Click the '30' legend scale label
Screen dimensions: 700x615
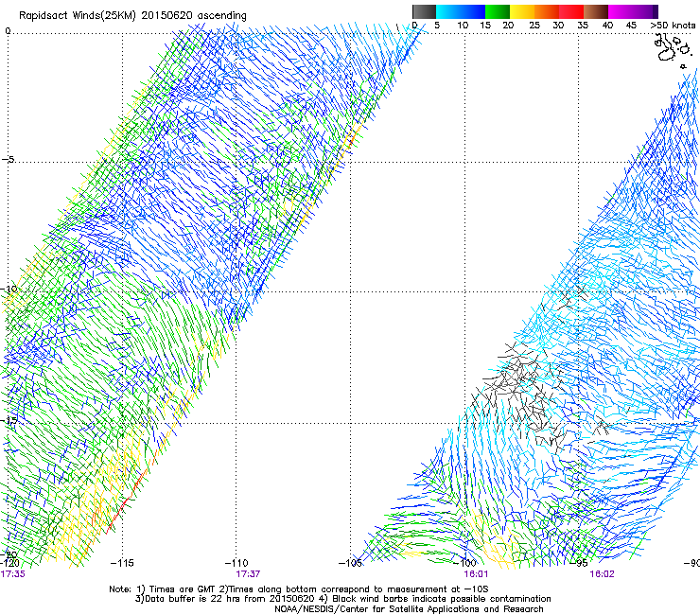558,26
